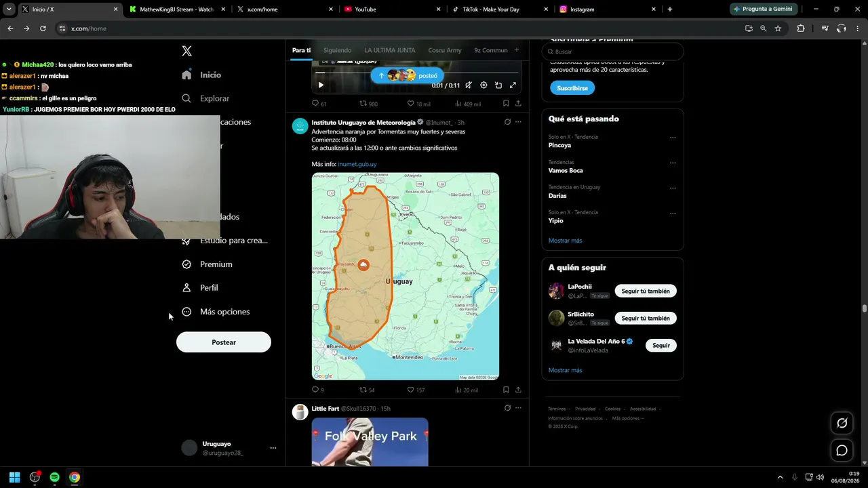Repost the Inumet post (54)
The width and height of the screenshot is (868, 488).
(367, 390)
